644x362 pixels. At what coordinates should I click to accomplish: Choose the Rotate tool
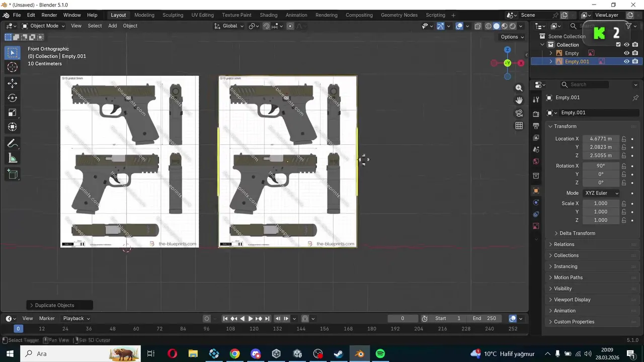tap(13, 98)
